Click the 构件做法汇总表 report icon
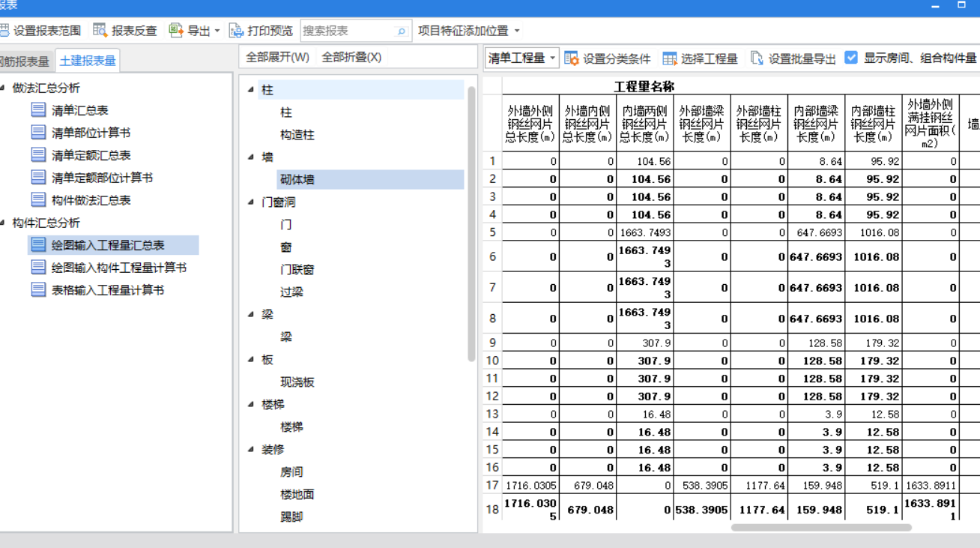980x548 pixels. (39, 200)
